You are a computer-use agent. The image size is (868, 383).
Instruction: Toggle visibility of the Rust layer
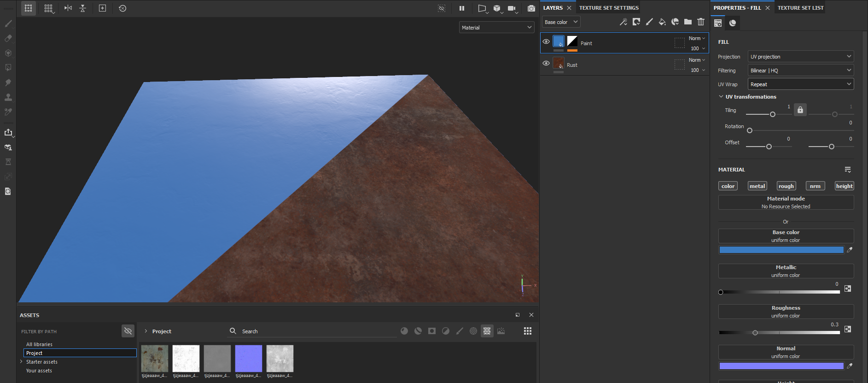(x=546, y=63)
